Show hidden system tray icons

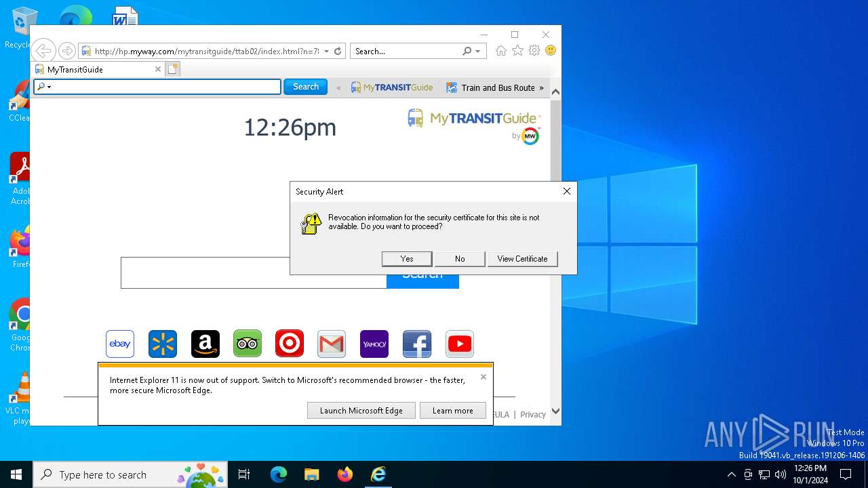[x=731, y=474]
